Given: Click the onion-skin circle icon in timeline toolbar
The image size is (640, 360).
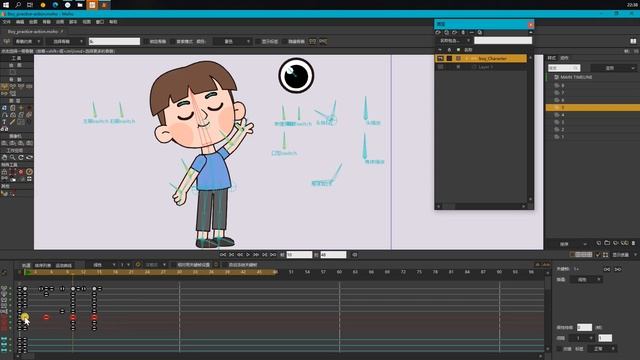Looking at the screenshot, I should pyautogui.click(x=138, y=264).
